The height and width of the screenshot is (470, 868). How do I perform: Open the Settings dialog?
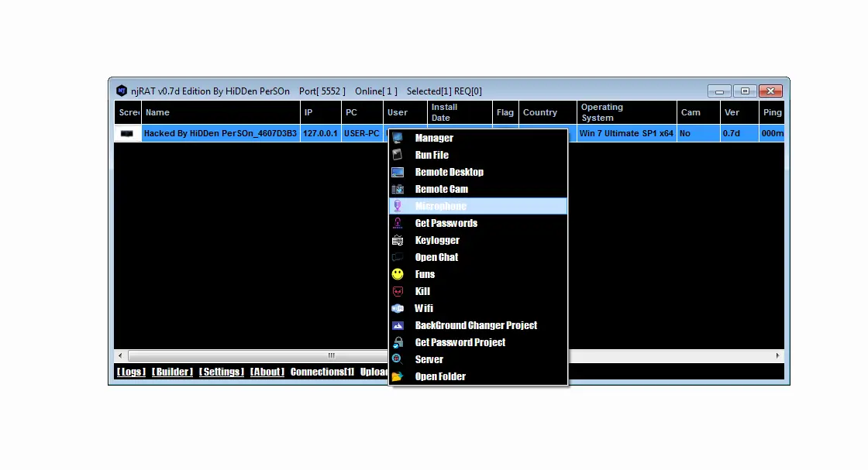221,372
